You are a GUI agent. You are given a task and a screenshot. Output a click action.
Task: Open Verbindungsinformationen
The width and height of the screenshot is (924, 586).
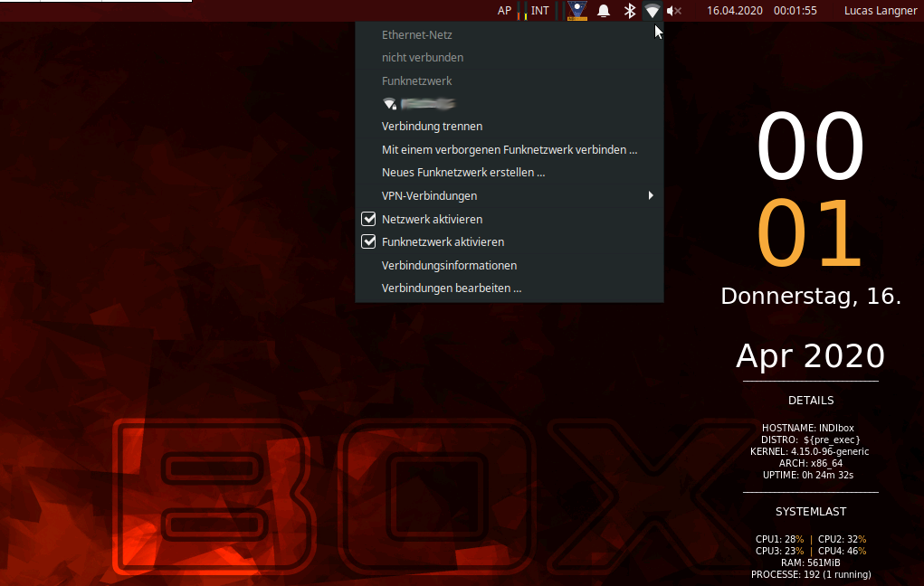(449, 266)
